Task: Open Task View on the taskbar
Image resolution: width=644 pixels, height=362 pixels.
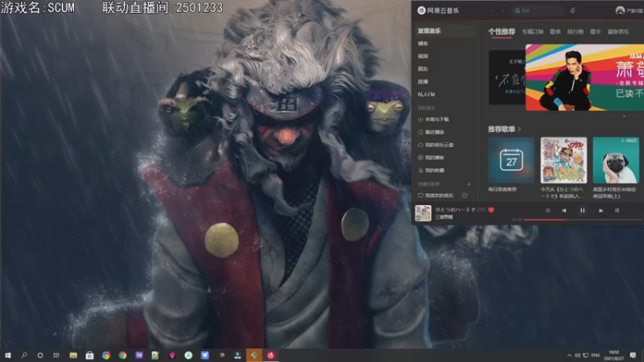Action: [x=56, y=355]
